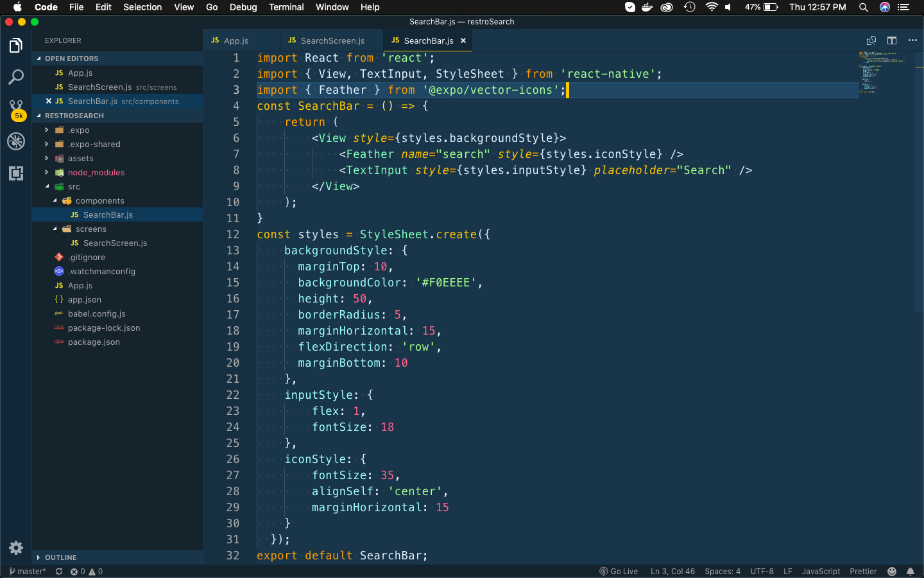Open the errors and warnings problems counter
This screenshot has height=578, width=924.
[87, 572]
